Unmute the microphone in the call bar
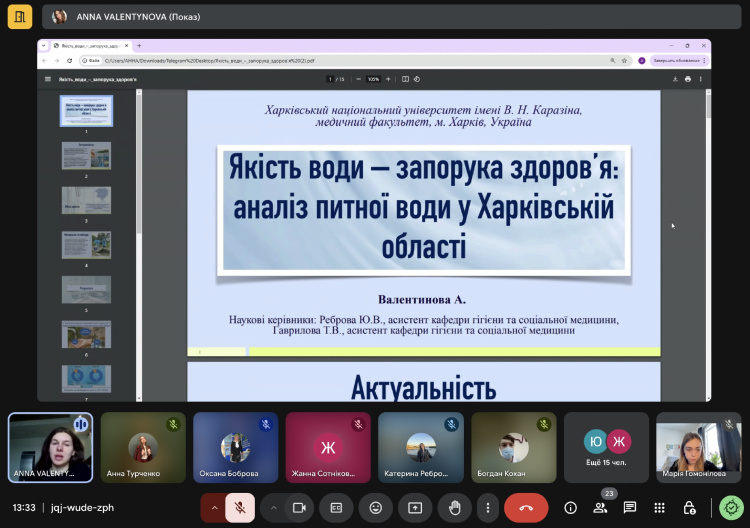 tap(240, 508)
